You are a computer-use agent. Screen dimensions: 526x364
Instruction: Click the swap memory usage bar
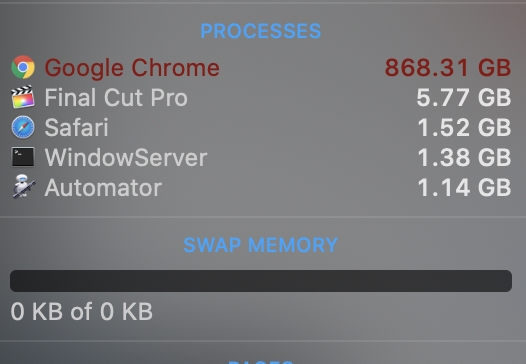point(261,281)
